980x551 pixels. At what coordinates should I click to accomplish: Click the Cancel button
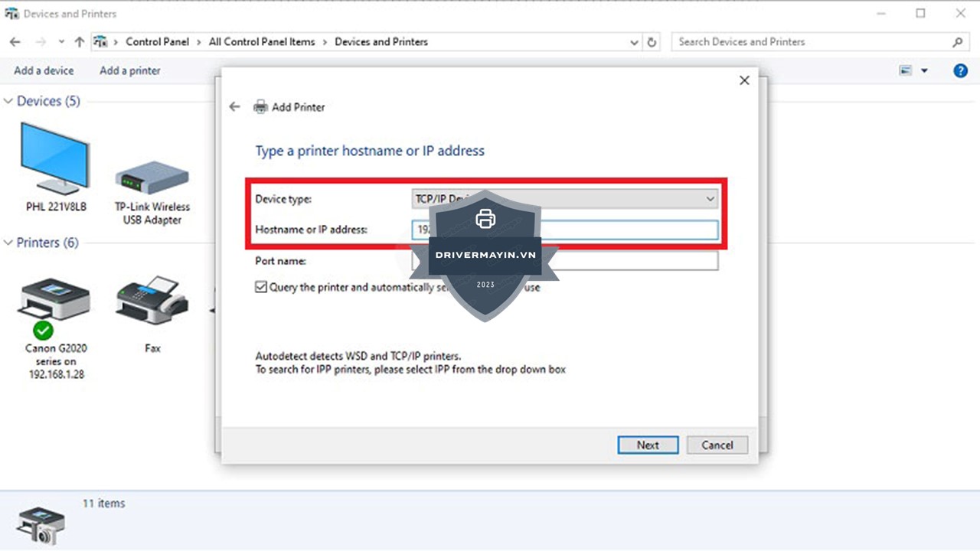tap(717, 445)
